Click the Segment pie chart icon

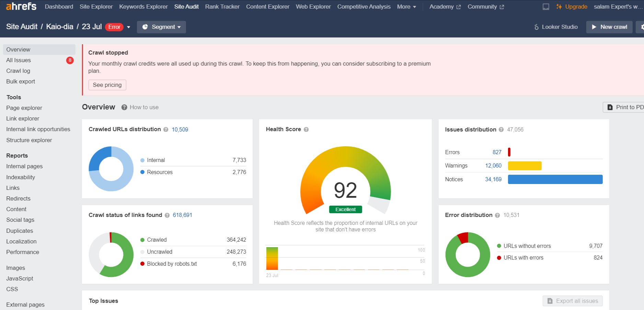[145, 27]
